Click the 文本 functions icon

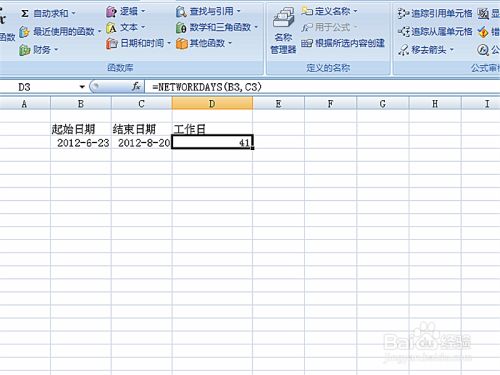pos(111,28)
